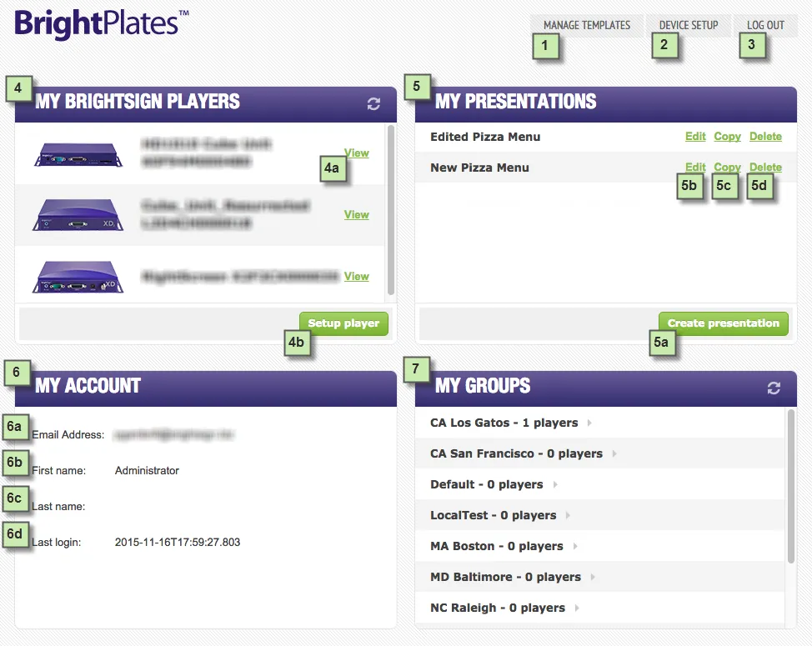Viewport: 812px width, 646px height.
Task: Select the CA Los Gatos - 1 players row
Action: 601,423
